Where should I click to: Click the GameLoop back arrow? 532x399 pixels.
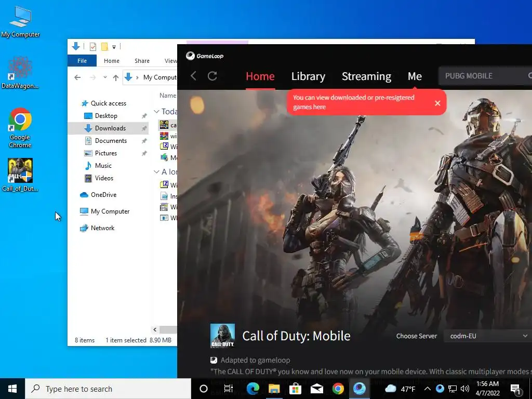pyautogui.click(x=193, y=76)
